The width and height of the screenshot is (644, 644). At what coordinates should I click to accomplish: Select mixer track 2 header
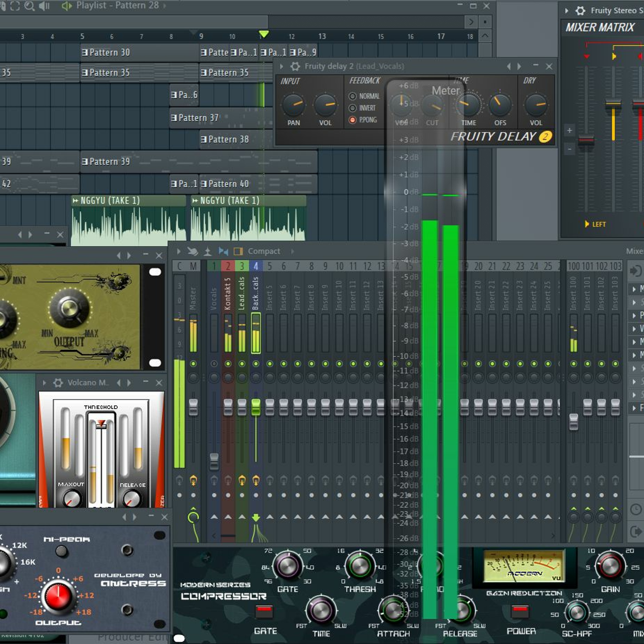click(228, 266)
